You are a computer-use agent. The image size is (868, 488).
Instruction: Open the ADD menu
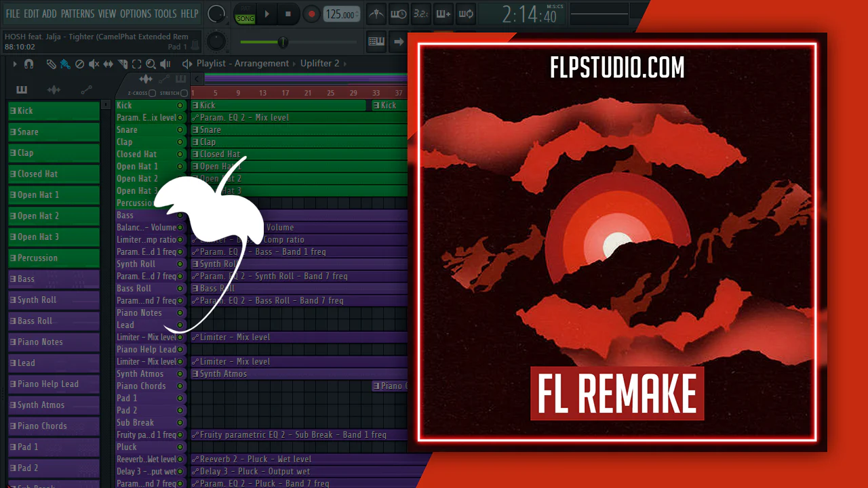pos(50,14)
